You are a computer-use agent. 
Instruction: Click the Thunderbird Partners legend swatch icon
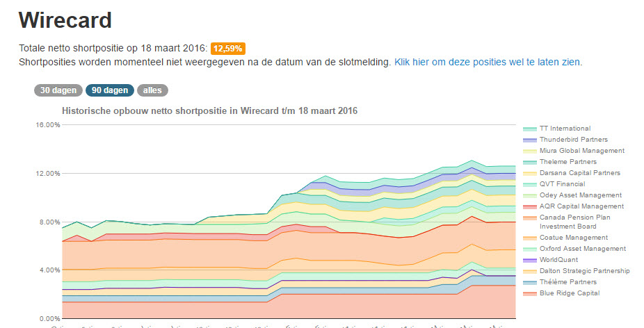pos(529,140)
